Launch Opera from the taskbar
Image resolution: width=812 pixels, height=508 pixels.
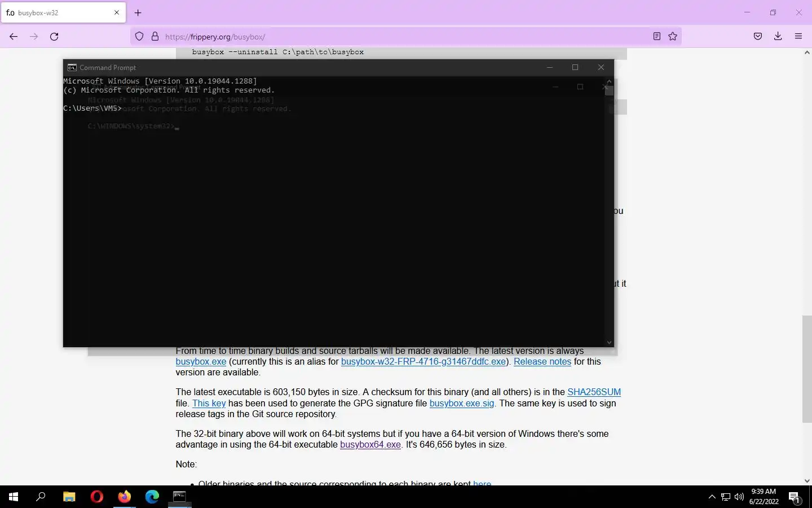(x=97, y=497)
